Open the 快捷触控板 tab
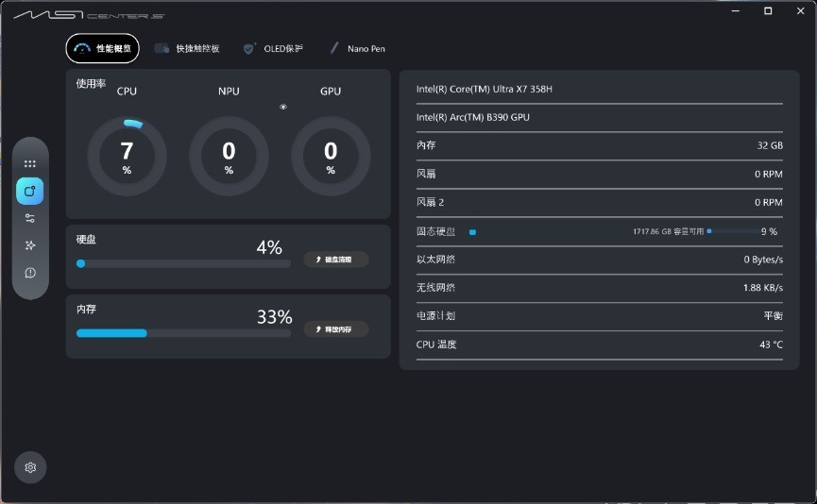The height and width of the screenshot is (504, 817). pyautogui.click(x=187, y=48)
